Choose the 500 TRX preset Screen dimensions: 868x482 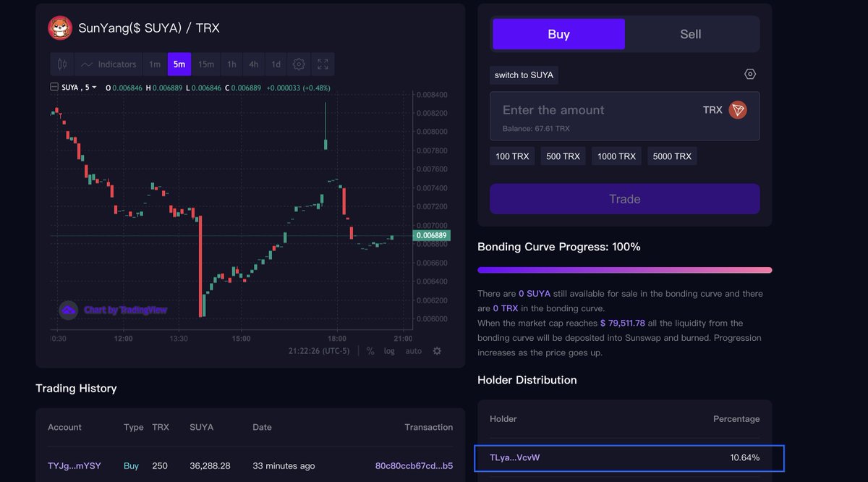[563, 156]
